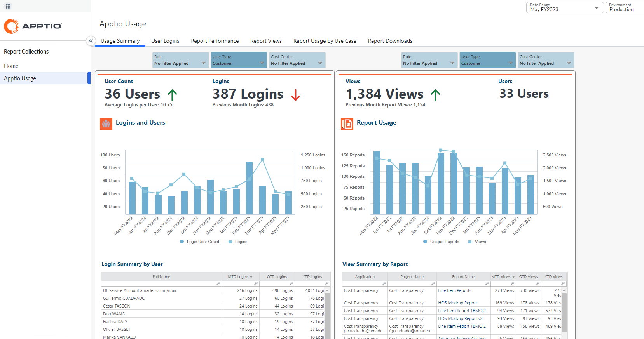Sort by the QTD Logins column header
Screen dimensions: 644x339
277,277
